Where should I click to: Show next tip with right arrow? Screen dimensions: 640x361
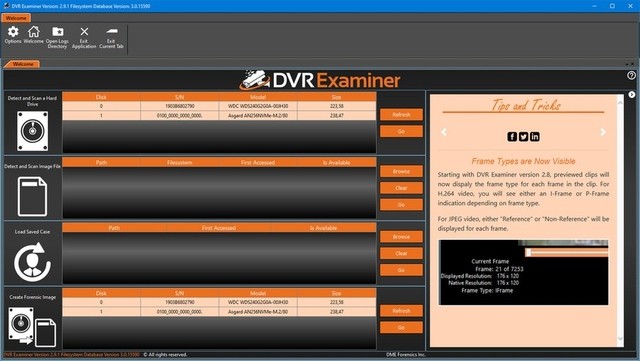pos(603,132)
